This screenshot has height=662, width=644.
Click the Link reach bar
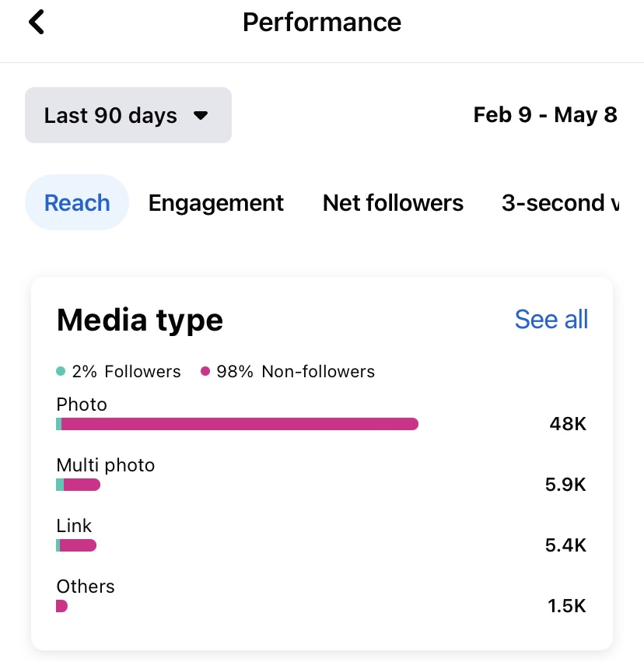coord(76,545)
